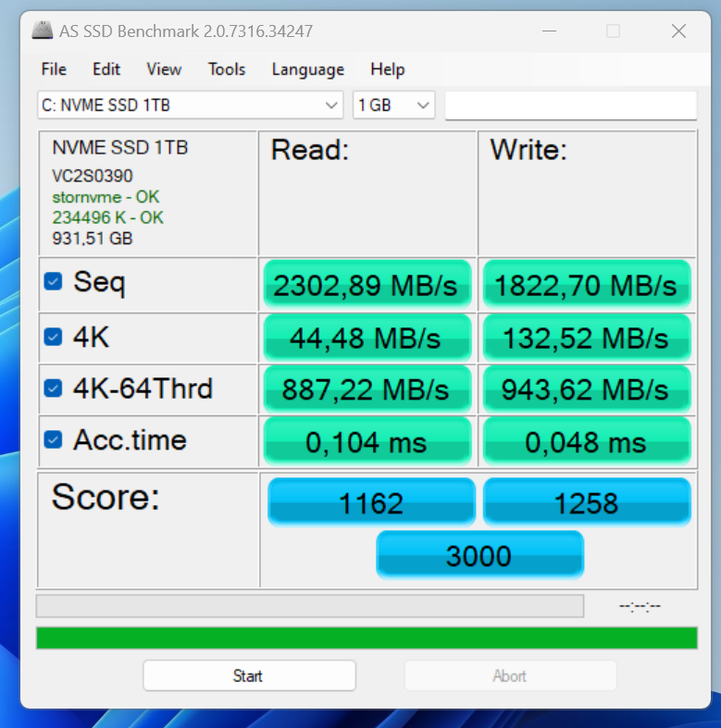
Task: Click the Abort button
Action: [x=511, y=675]
